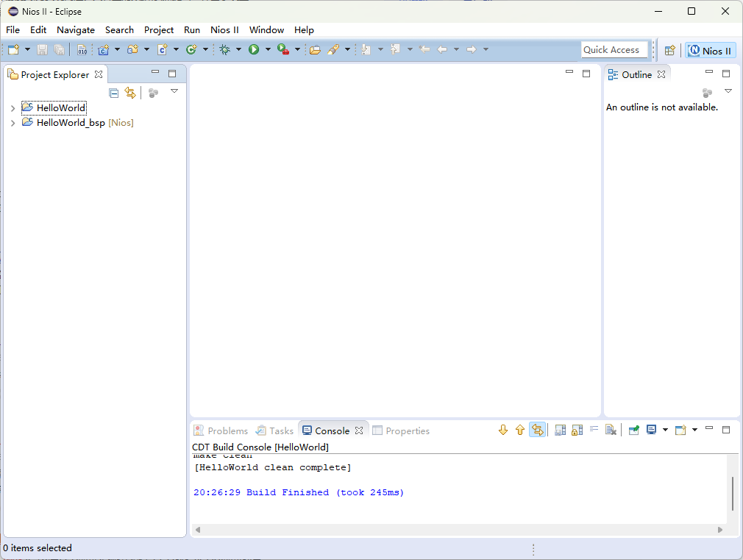Image resolution: width=743 pixels, height=560 pixels.
Task: Clear the Console output
Action: (x=611, y=430)
